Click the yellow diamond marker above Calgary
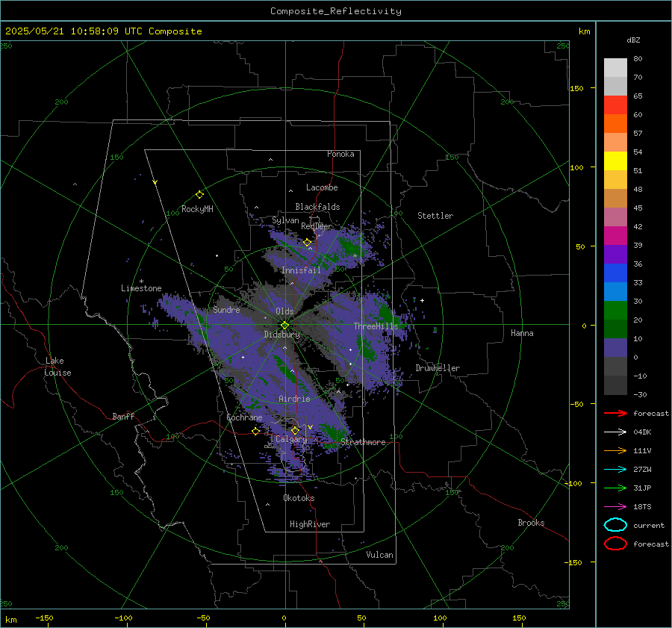The width and height of the screenshot is (672, 628). tap(295, 430)
